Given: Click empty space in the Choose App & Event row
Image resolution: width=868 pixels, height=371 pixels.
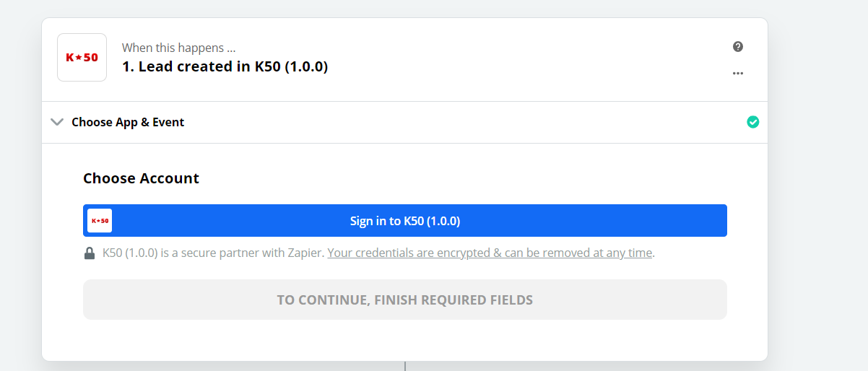Looking at the screenshot, I should tap(462, 122).
